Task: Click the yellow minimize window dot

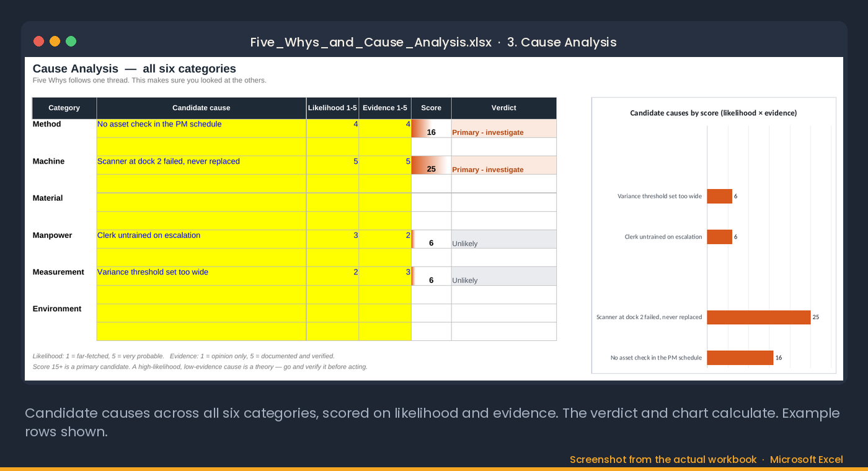Action: (x=55, y=42)
